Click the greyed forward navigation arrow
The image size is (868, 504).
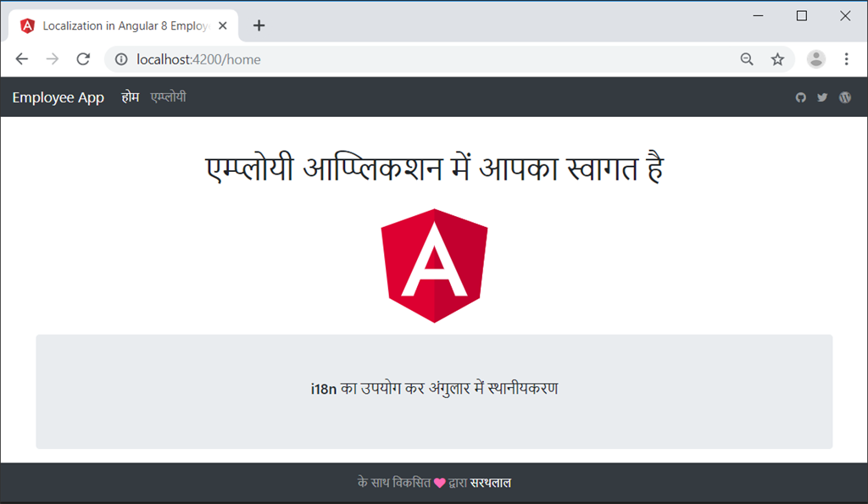click(52, 59)
